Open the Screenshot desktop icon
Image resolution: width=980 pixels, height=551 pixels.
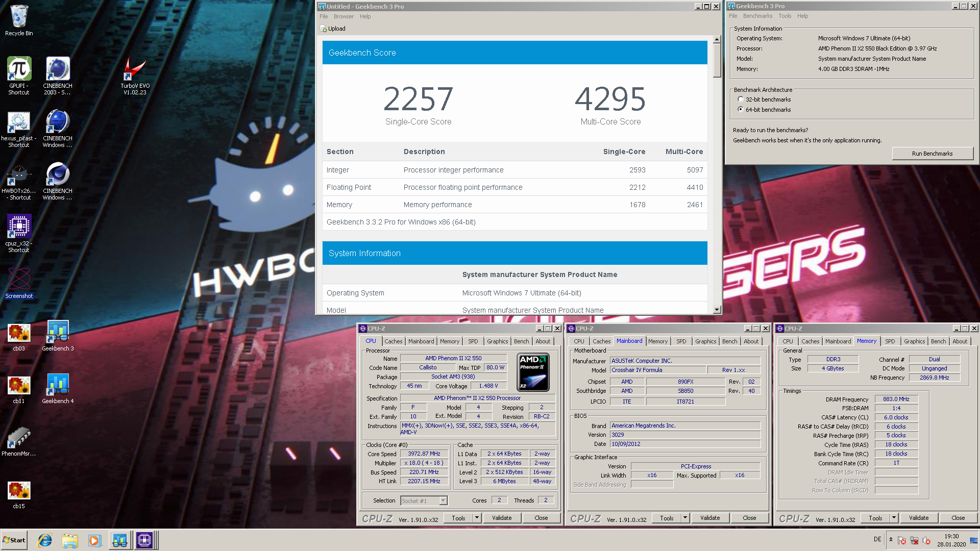pos(19,283)
